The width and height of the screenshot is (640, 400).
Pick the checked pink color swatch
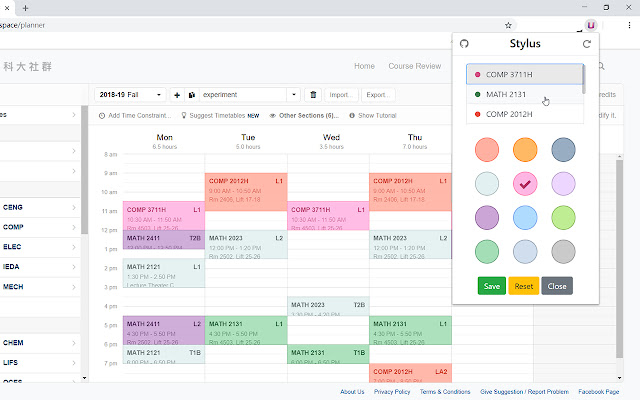pos(525,184)
